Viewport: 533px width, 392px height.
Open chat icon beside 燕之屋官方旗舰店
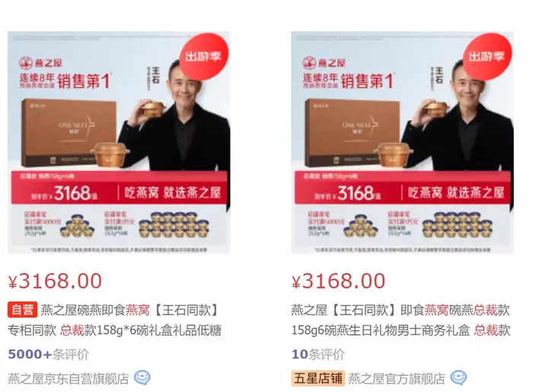tap(458, 378)
